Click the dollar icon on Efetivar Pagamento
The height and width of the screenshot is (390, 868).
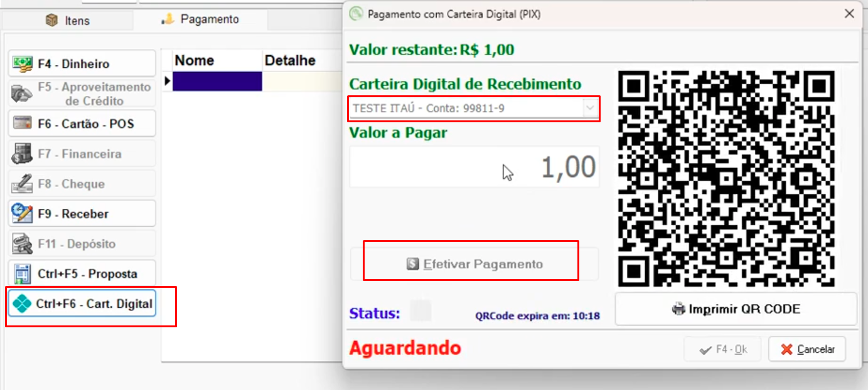point(412,264)
